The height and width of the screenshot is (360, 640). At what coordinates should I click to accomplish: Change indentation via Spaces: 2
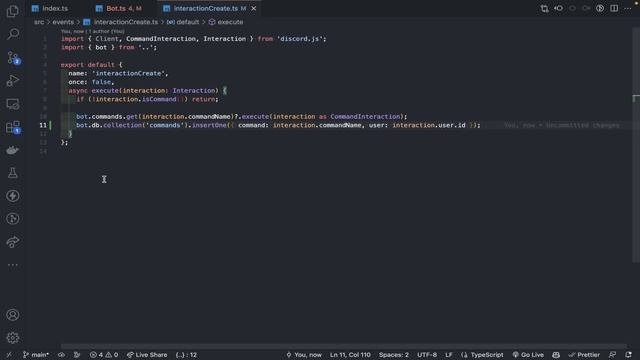coord(394,355)
